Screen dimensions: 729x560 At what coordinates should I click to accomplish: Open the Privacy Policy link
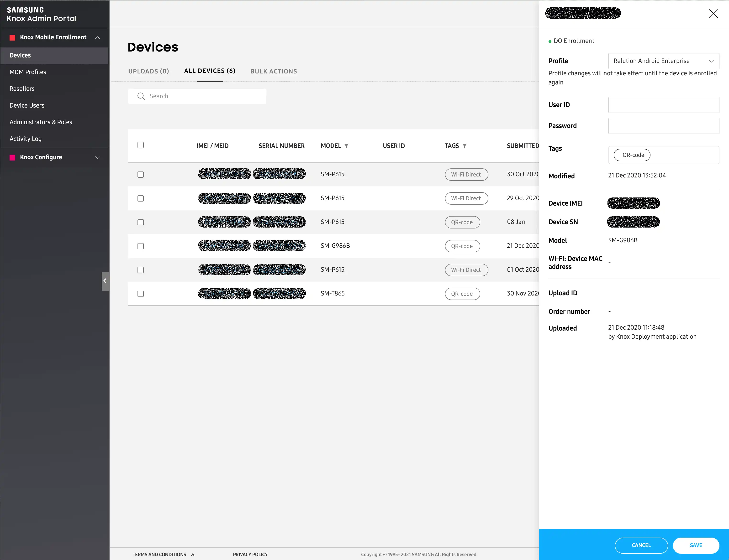pos(250,555)
